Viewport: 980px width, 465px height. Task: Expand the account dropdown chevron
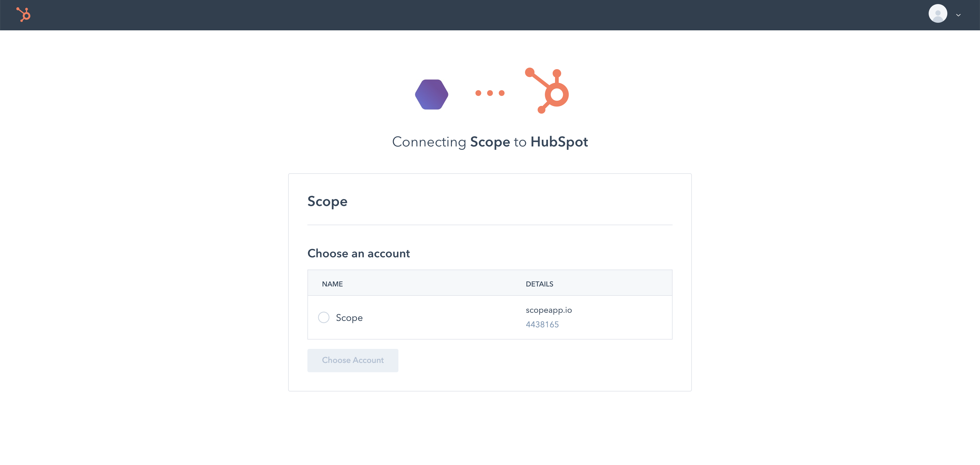[x=958, y=15]
